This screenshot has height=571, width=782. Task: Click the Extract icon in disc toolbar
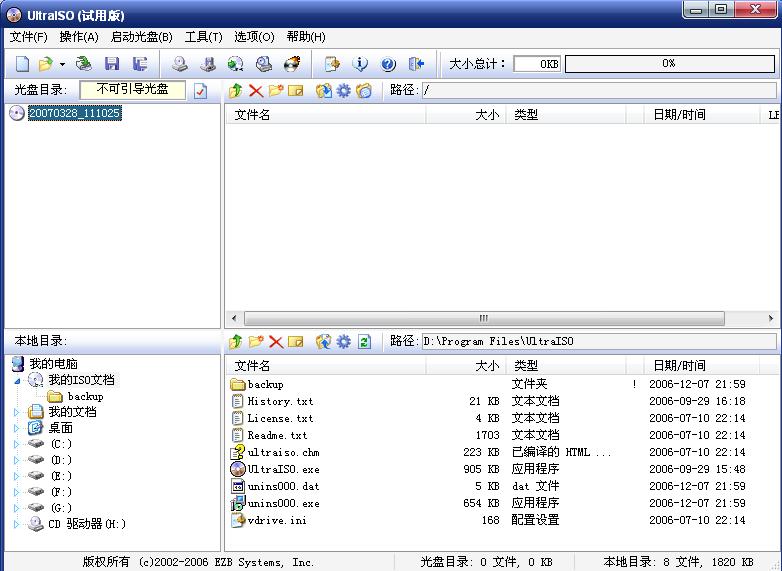pyautogui.click(x=324, y=90)
